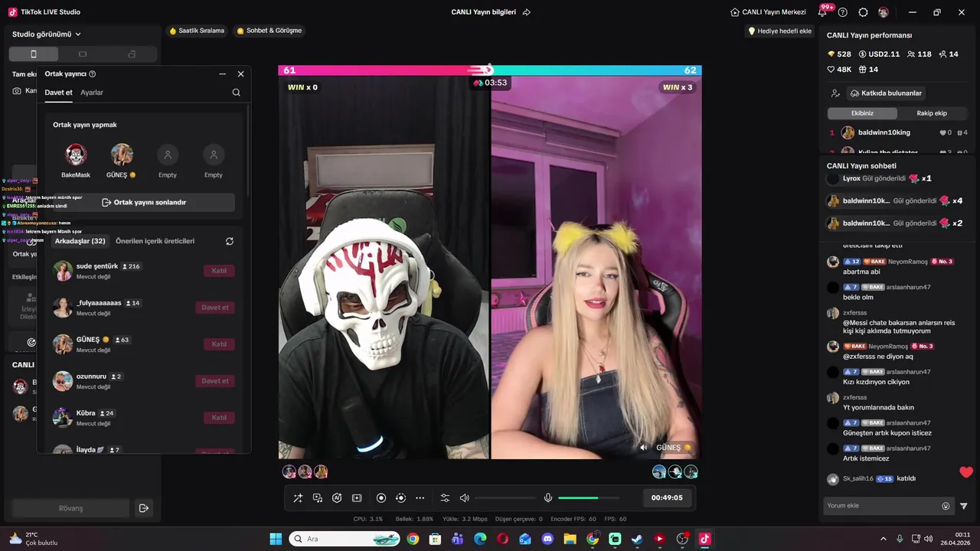Select the Rakip ekip tab

pyautogui.click(x=932, y=113)
